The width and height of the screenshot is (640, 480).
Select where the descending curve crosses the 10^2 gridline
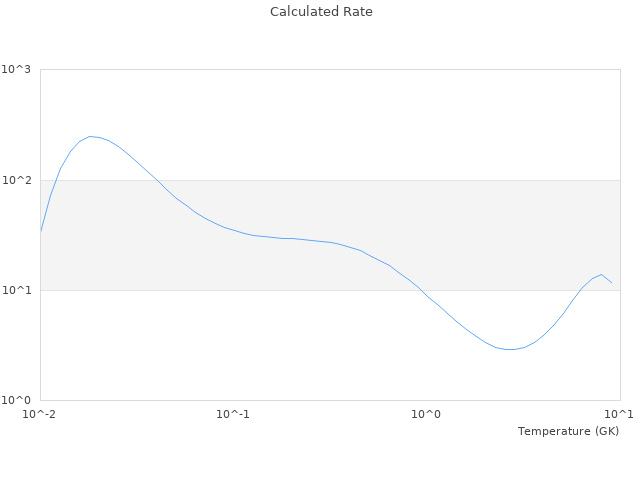[159, 180]
